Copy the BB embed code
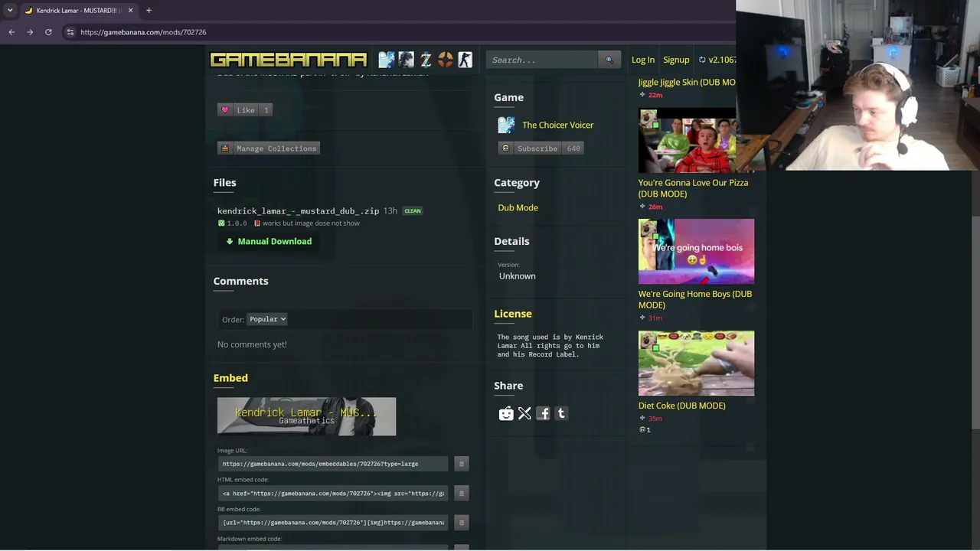The height and width of the screenshot is (551, 980). tap(461, 523)
